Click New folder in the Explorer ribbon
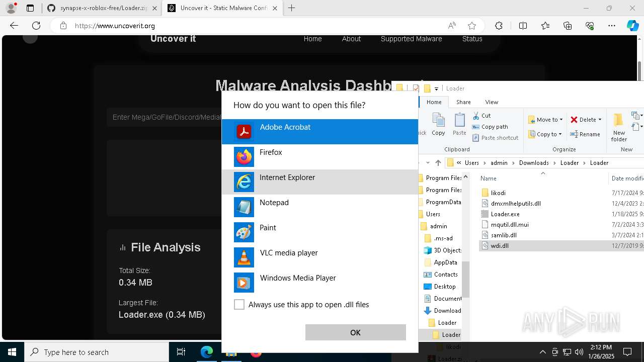 [619, 127]
